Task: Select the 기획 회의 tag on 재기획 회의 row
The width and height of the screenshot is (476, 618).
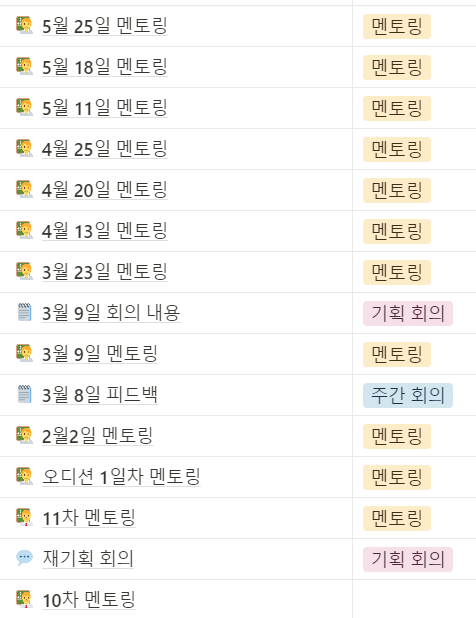Action: (408, 559)
